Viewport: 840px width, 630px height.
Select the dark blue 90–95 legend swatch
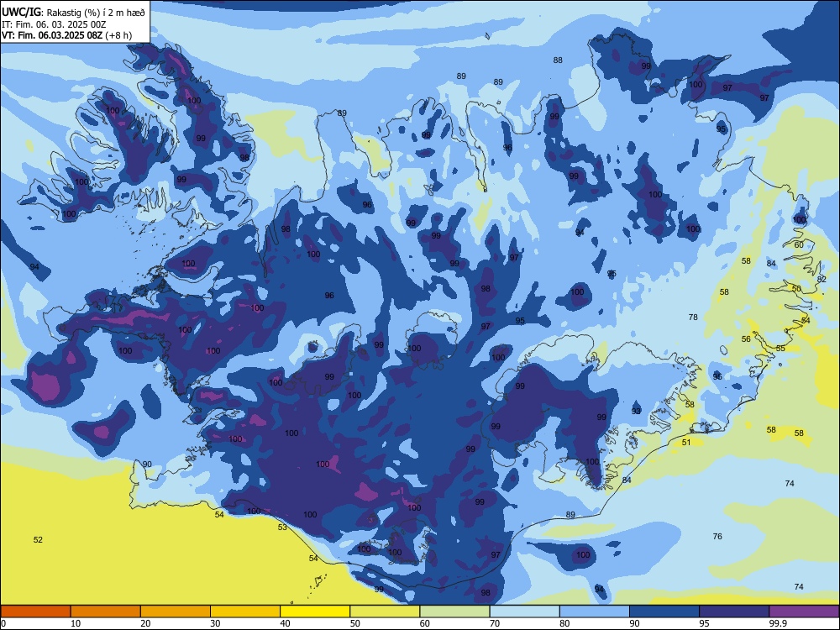tap(664, 612)
